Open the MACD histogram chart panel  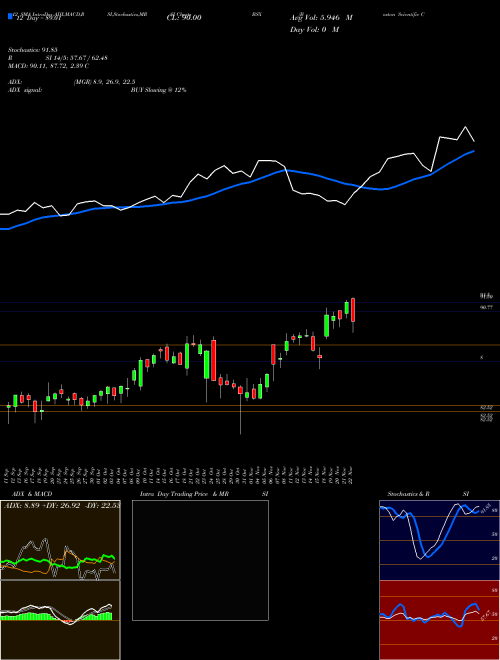tap(60, 620)
